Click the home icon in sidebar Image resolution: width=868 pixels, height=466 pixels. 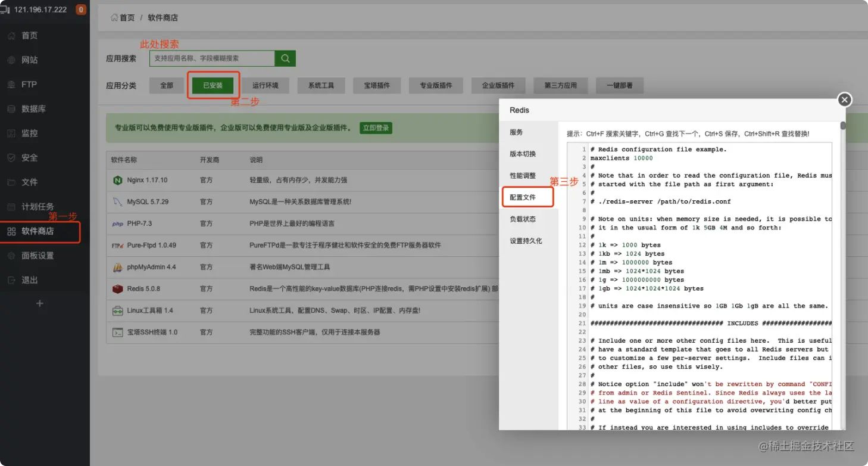pos(11,36)
